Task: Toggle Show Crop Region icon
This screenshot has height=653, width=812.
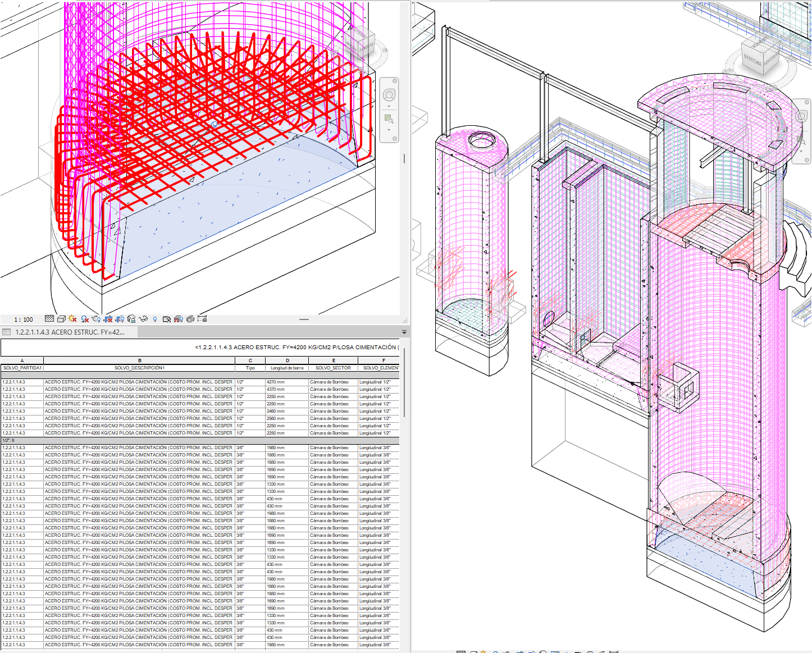Action: click(120, 319)
